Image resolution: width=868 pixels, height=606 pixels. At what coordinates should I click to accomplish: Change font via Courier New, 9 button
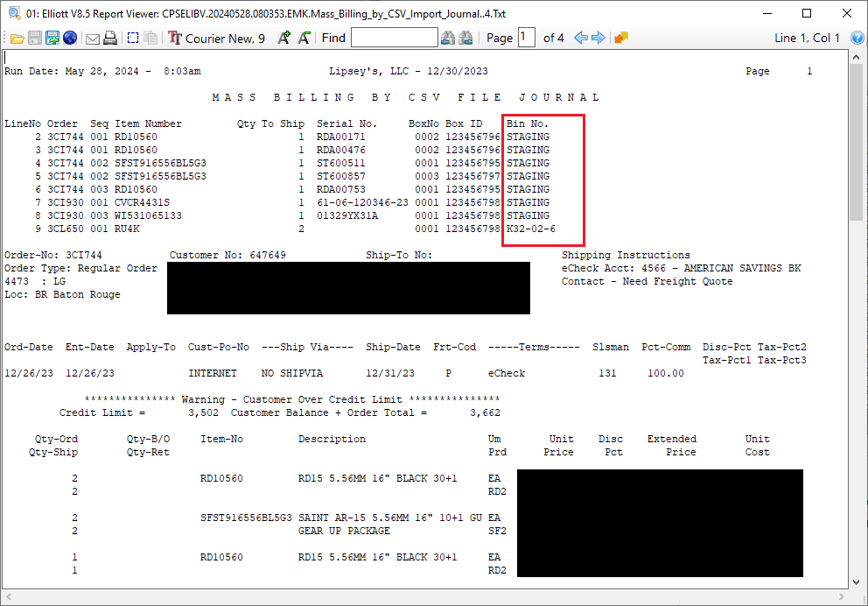click(x=216, y=39)
